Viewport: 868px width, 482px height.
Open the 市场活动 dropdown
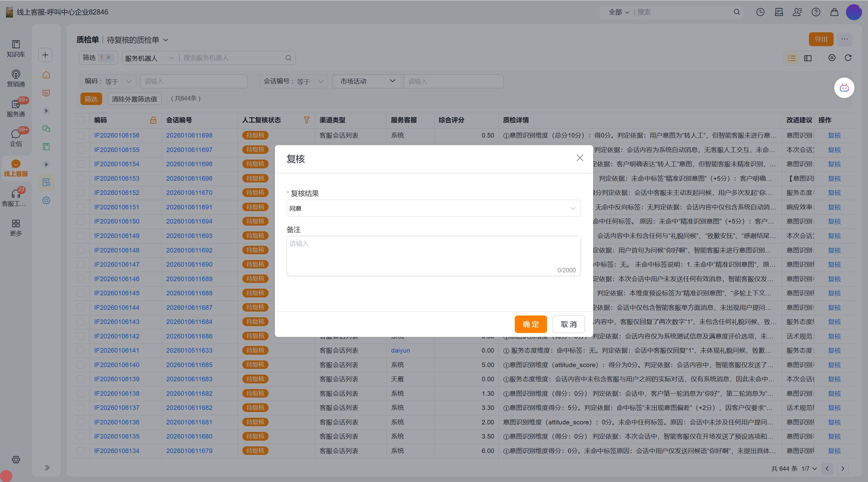[x=367, y=81]
